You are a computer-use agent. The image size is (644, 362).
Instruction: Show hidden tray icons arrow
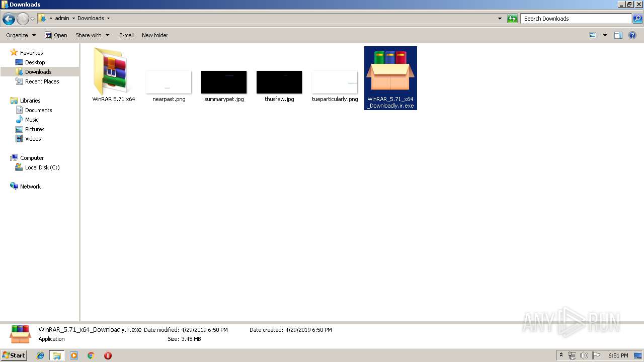[x=561, y=355]
